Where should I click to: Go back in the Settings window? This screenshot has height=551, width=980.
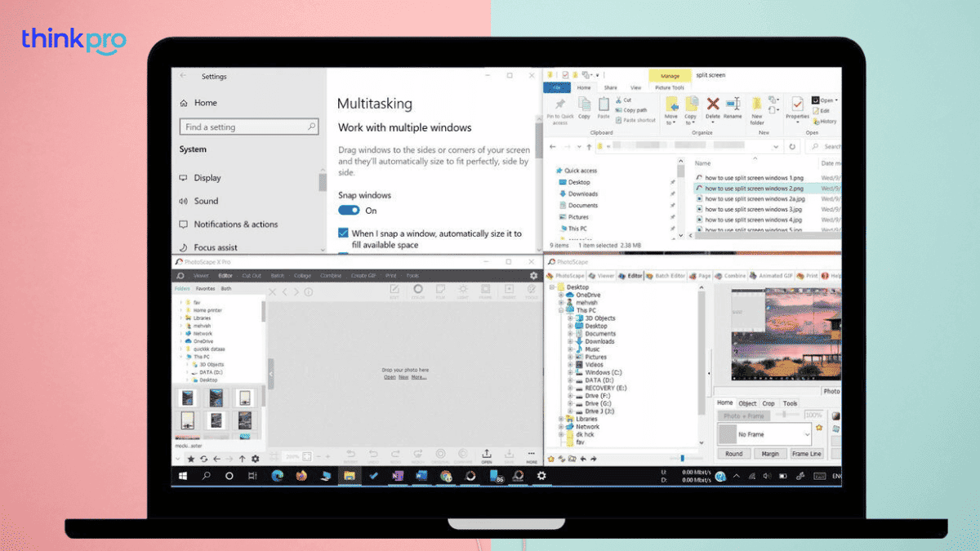tap(183, 76)
